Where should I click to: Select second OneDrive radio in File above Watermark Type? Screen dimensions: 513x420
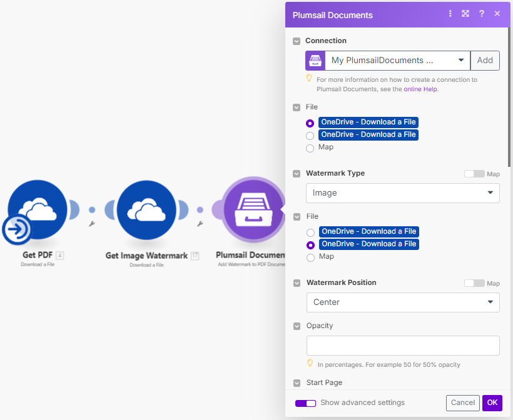[x=310, y=136]
